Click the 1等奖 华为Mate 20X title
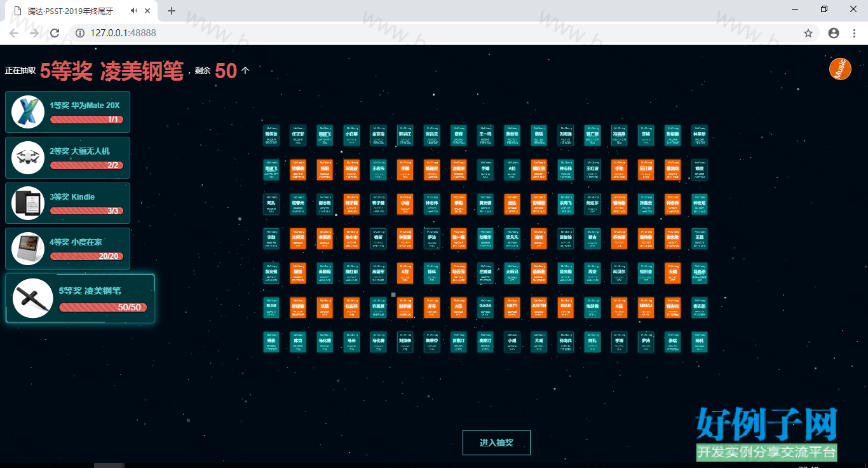 (85, 105)
